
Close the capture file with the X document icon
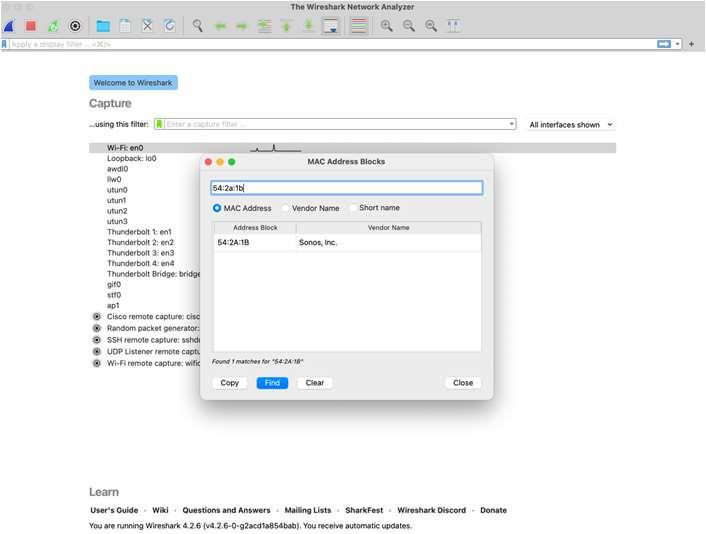[147, 26]
